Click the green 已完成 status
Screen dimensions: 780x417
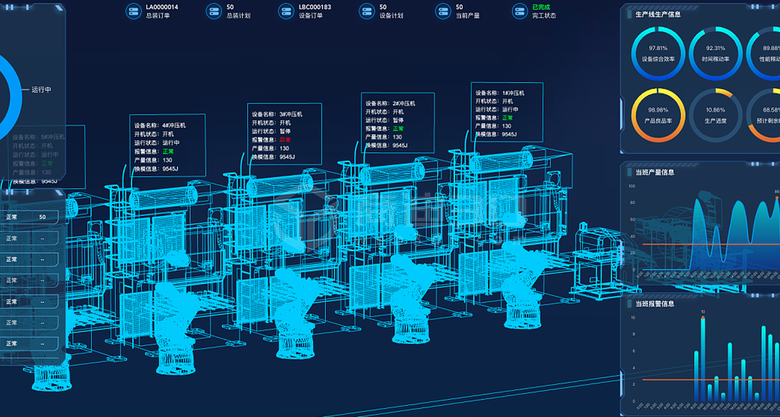pos(541,7)
